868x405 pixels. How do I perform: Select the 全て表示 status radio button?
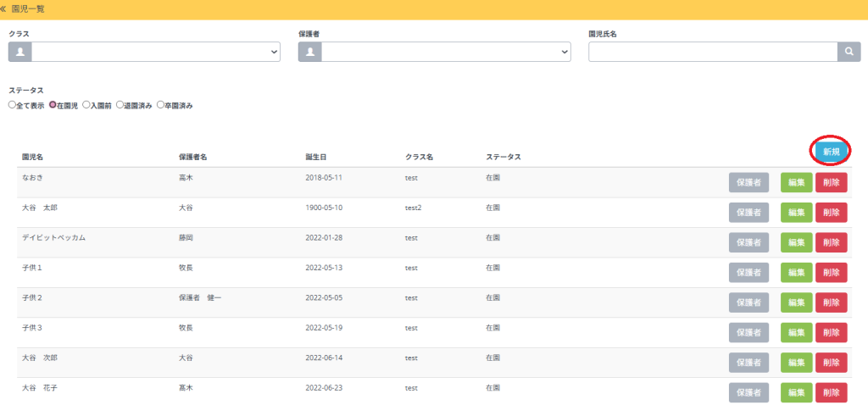12,106
